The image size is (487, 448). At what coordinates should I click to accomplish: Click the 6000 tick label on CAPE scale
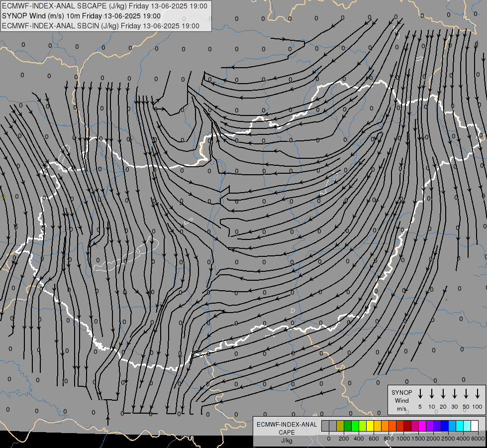coord(478,439)
